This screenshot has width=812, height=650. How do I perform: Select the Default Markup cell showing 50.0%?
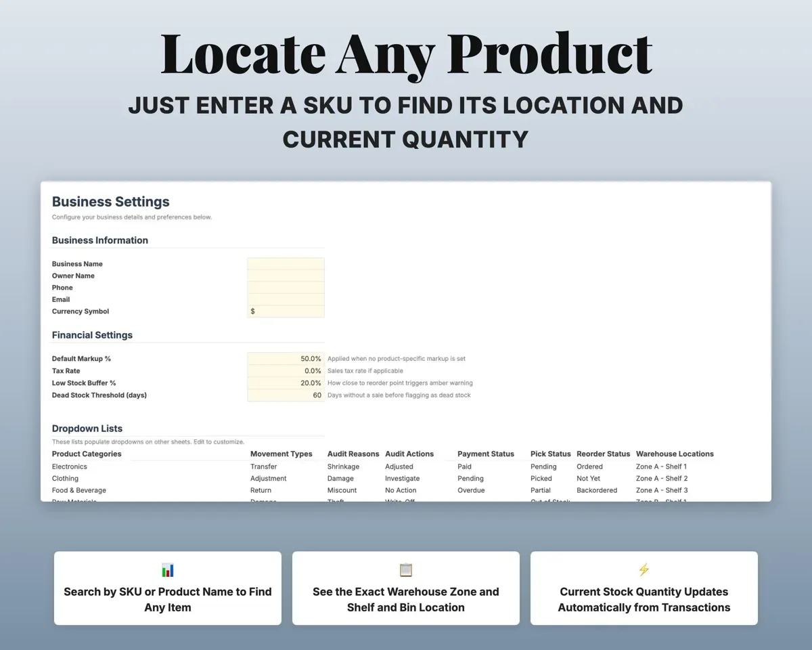(286, 359)
